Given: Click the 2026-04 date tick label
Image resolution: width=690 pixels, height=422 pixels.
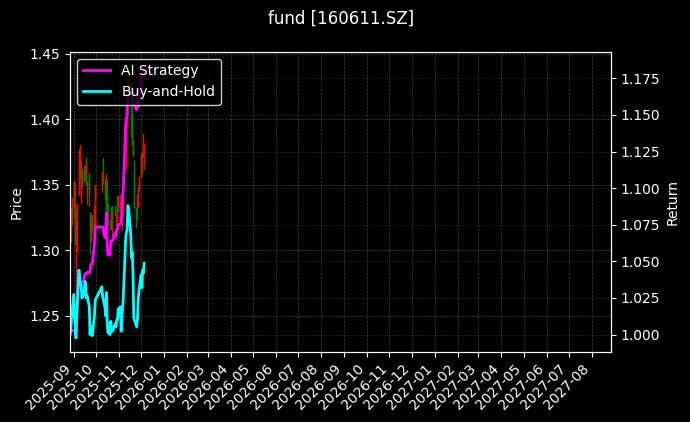Looking at the screenshot, I should [x=206, y=387].
